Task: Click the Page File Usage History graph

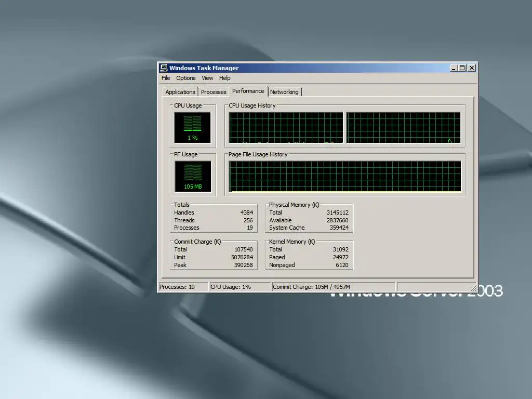Action: coord(345,177)
